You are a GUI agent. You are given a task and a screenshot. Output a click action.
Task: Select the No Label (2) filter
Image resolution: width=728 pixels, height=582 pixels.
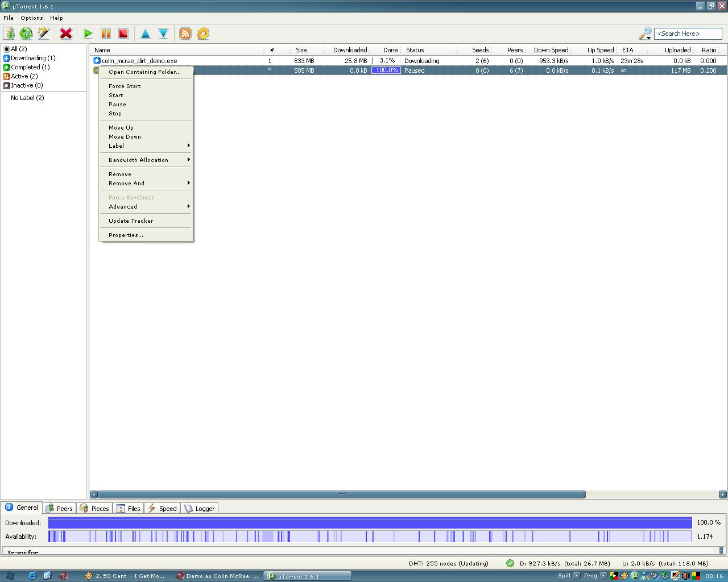[x=27, y=98]
